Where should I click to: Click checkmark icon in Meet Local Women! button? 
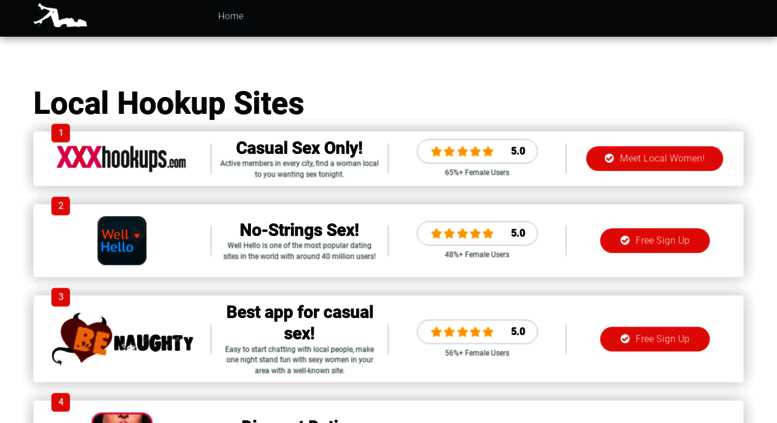point(609,159)
